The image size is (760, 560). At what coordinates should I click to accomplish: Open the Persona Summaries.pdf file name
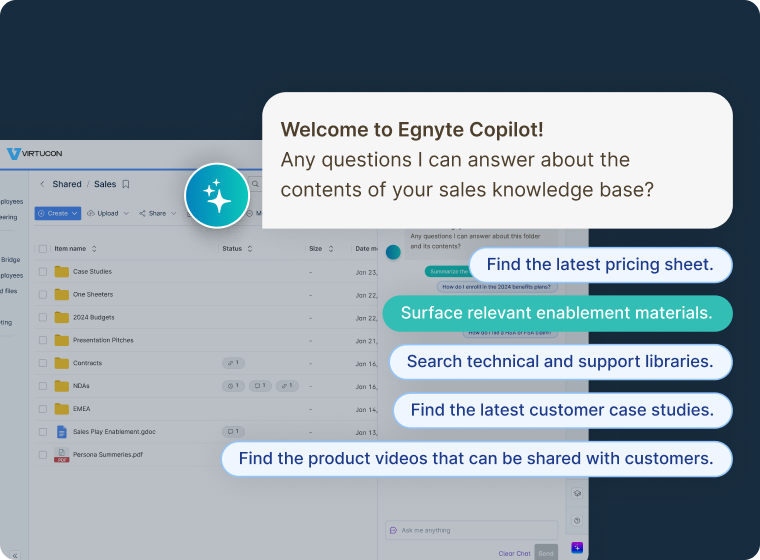108,455
